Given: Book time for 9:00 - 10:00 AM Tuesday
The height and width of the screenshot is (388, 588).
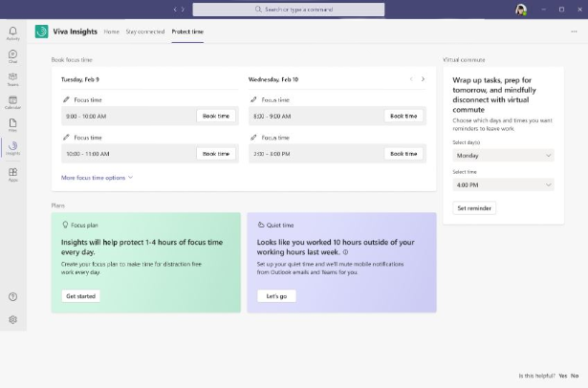Looking at the screenshot, I should pos(216,116).
